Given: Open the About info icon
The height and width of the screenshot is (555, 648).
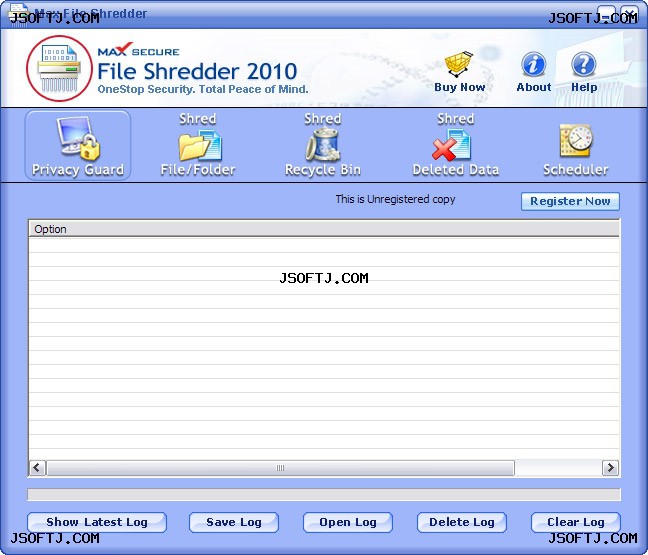Looking at the screenshot, I should 534,64.
